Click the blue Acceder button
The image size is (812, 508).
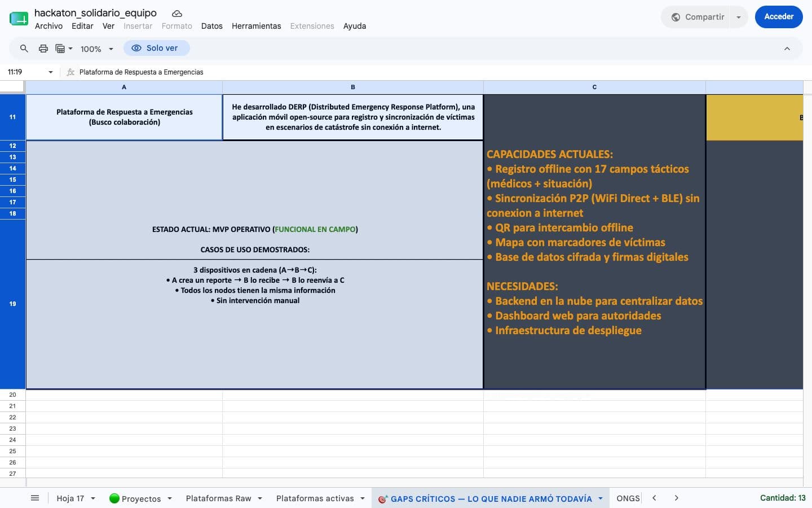click(779, 17)
